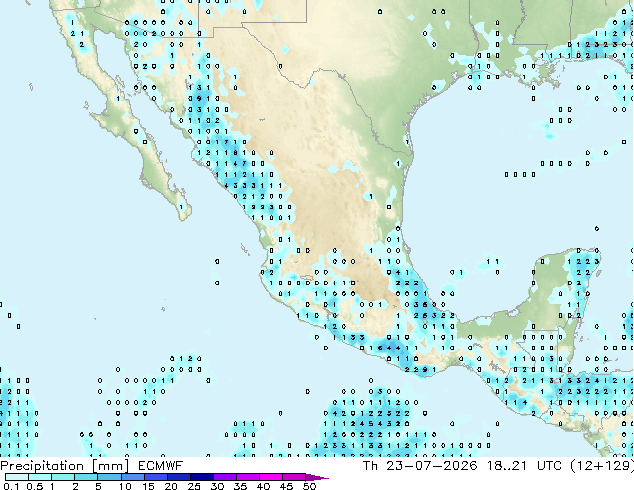Click the 0.1–0.5 mm legend color swatch
634x490 pixels.
pos(17,477)
